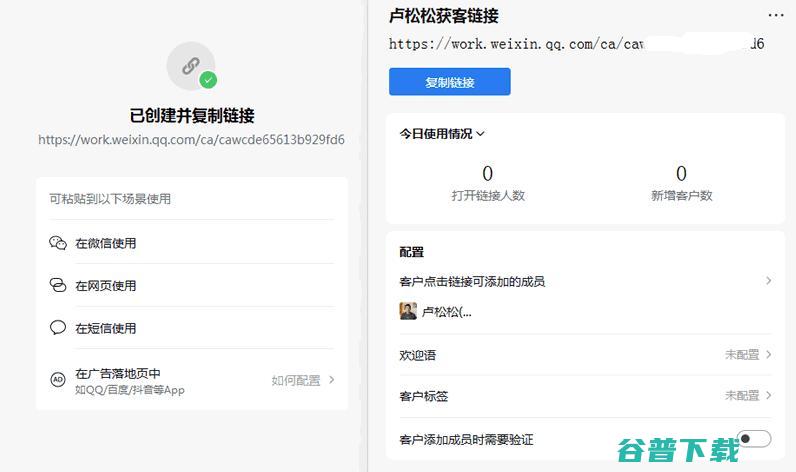Select the 在网页使用 row
Screen dimensions: 796x472
192,285
